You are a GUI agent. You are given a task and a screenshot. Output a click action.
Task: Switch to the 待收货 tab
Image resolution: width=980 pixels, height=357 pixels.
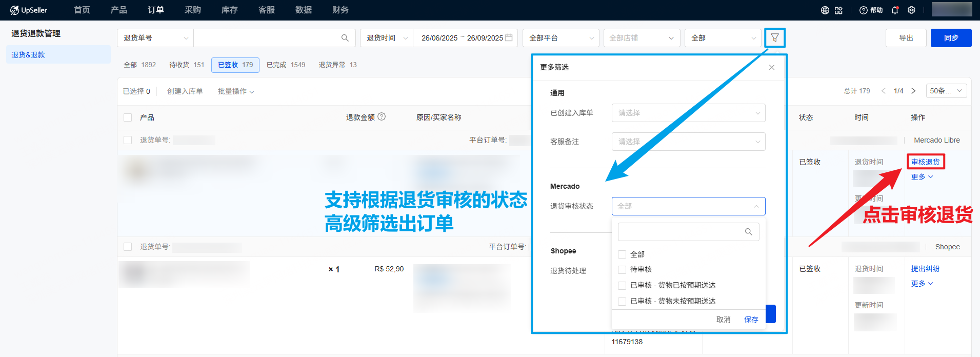(x=187, y=65)
